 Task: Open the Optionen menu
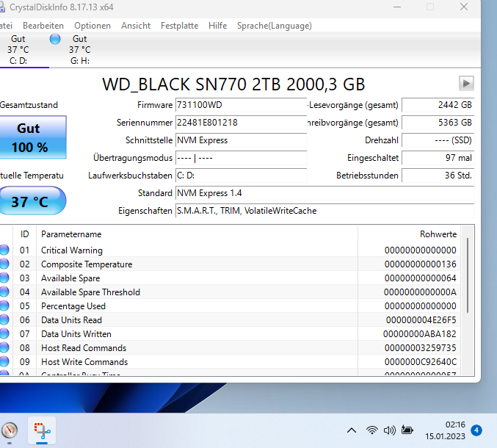(x=92, y=26)
